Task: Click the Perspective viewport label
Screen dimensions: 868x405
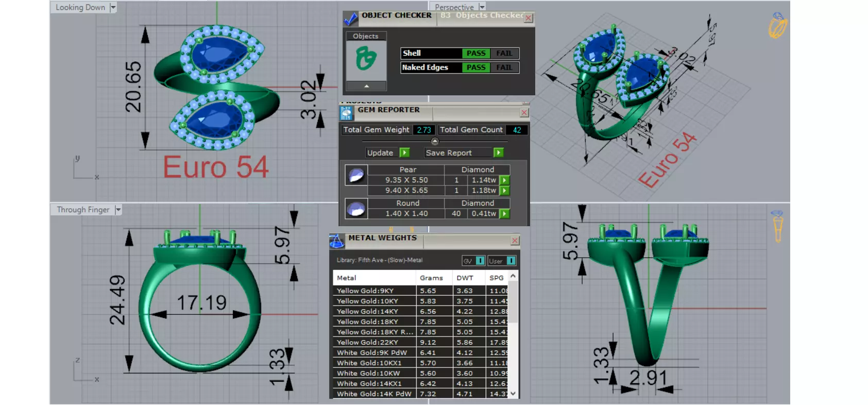Action: coord(454,7)
